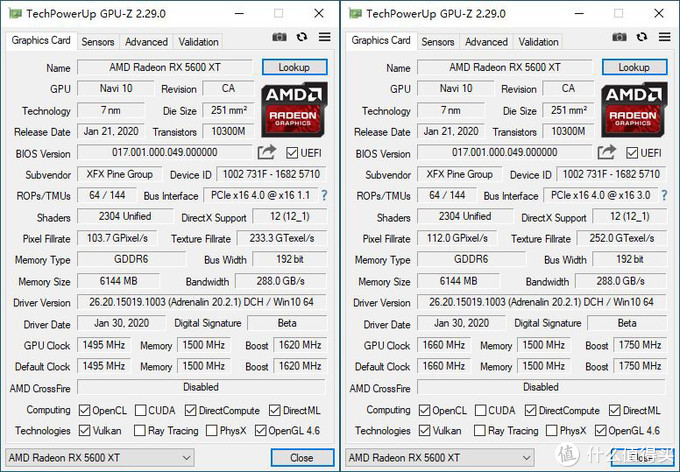This screenshot has width=680, height=472.
Task: Select "112.0 GPixel/s" pixel fillrate value
Action: (x=458, y=238)
